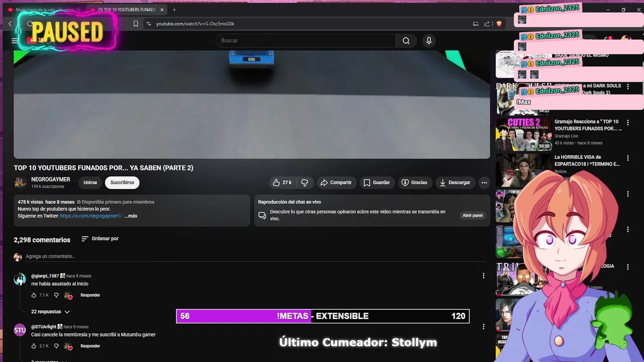The width and height of the screenshot is (644, 362).
Task: Click the browser back arrow
Action: 10,24
